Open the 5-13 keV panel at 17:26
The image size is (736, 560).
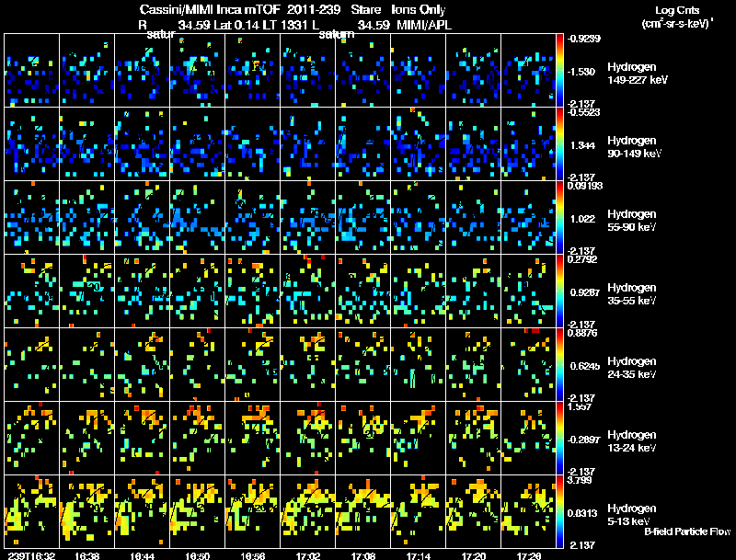pos(528,511)
